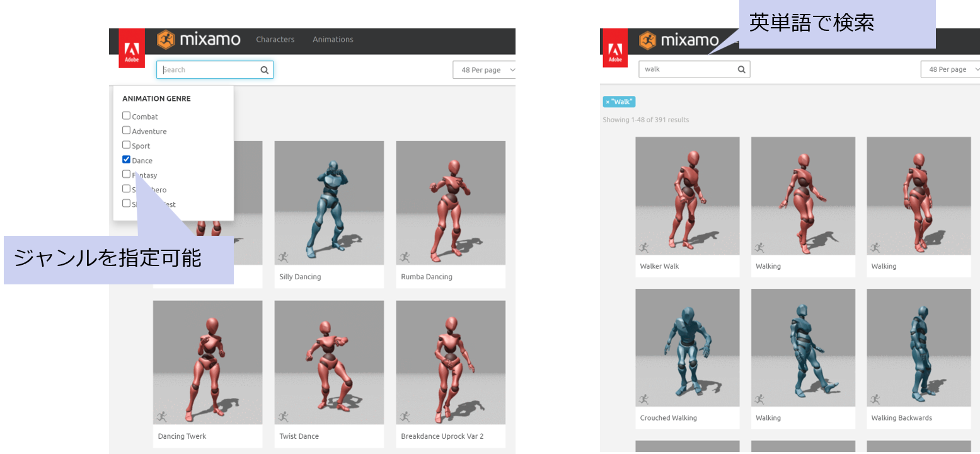The image size is (980, 454).
Task: Click the search magnifier icon in left window
Action: [265, 70]
